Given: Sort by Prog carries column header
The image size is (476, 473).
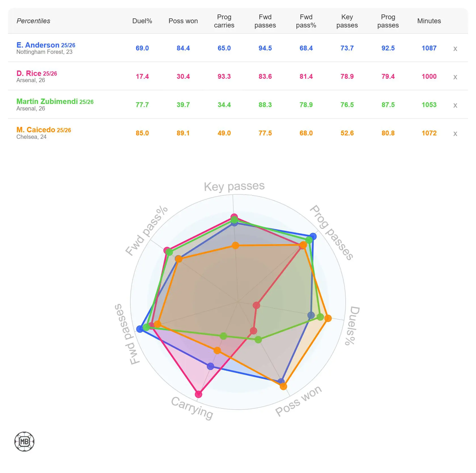Looking at the screenshot, I should (224, 21).
